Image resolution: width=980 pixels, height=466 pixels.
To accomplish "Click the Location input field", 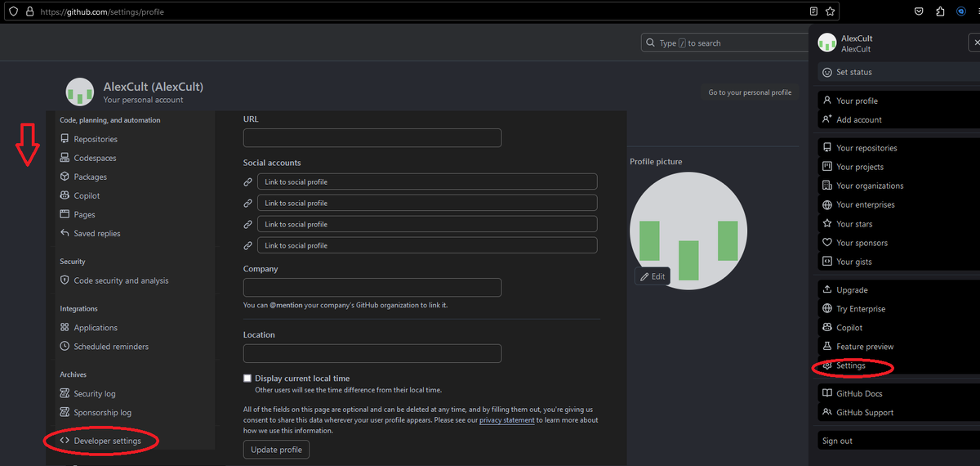I will click(x=372, y=353).
